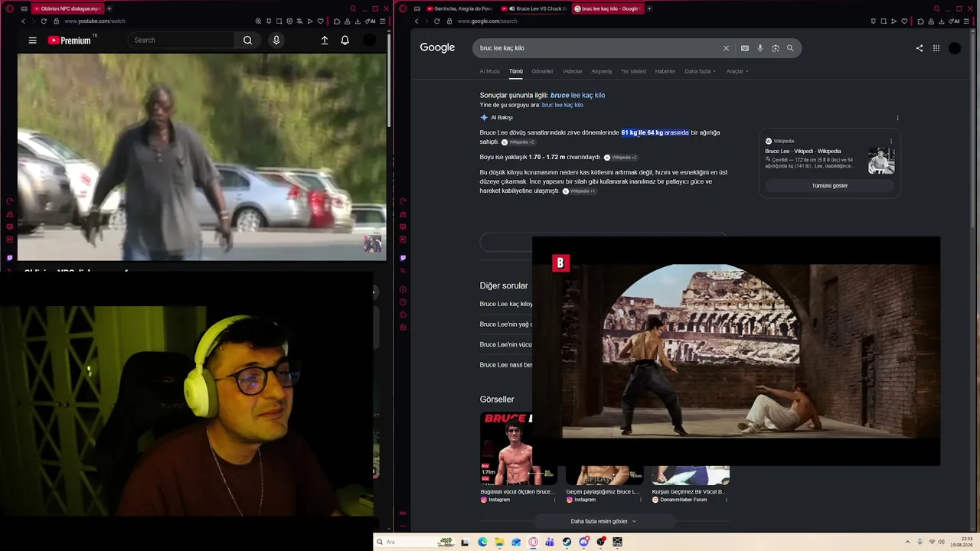Screen dimensions: 980x551
Task: Expand the 'Bruce Lee'nin vücut' question
Action: [x=506, y=344]
